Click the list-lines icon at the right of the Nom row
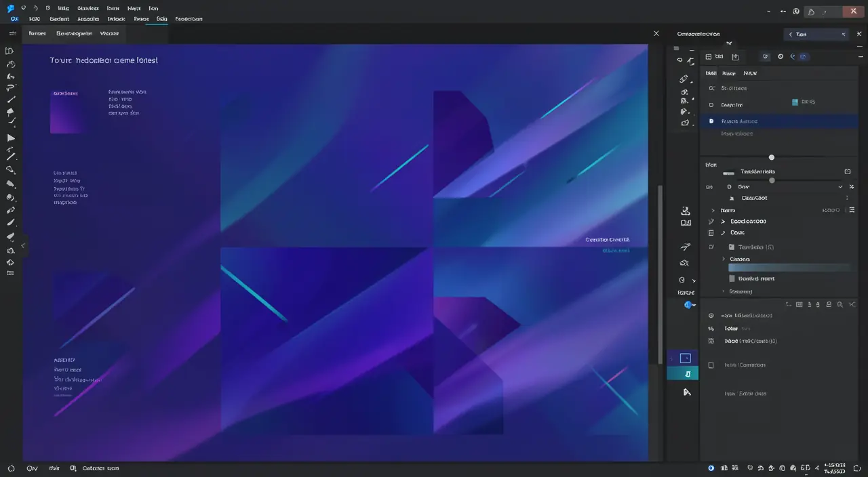The image size is (868, 477). [852, 210]
